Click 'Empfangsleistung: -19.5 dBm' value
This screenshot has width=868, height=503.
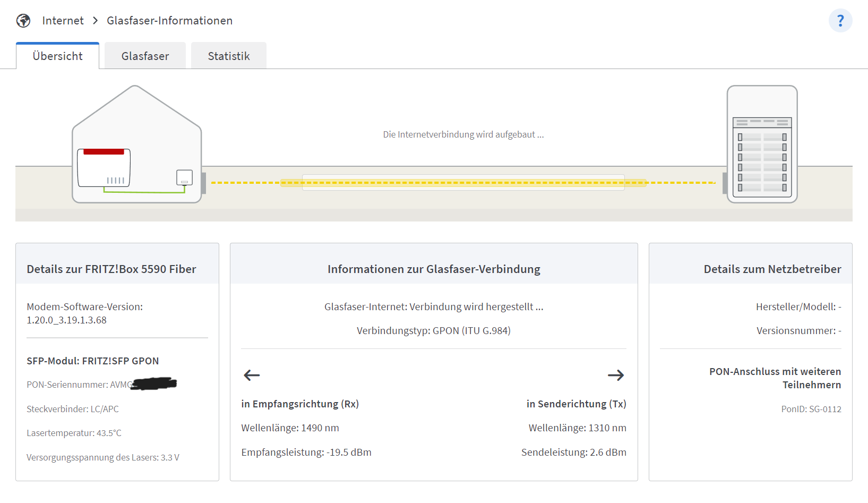pos(306,453)
